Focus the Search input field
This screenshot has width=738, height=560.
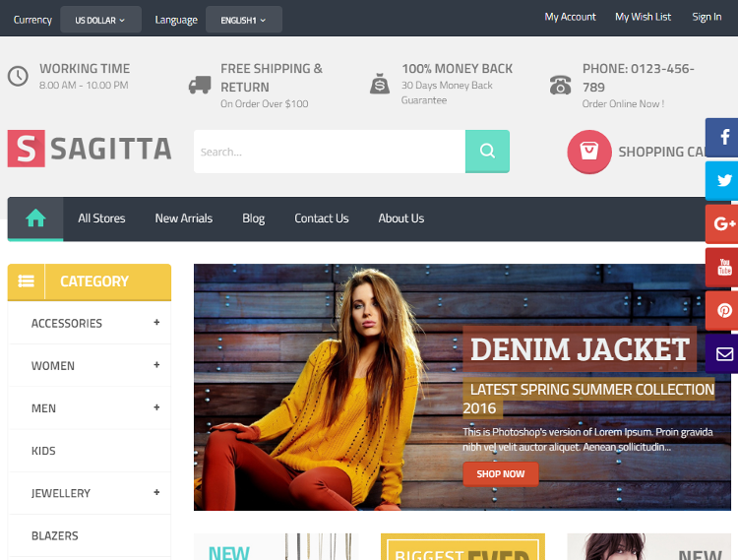330,151
